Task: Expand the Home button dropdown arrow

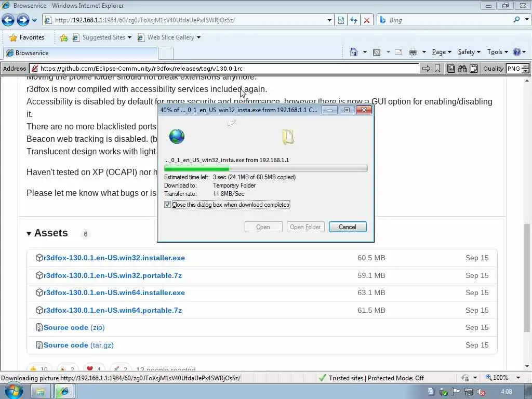Action: (x=365, y=52)
